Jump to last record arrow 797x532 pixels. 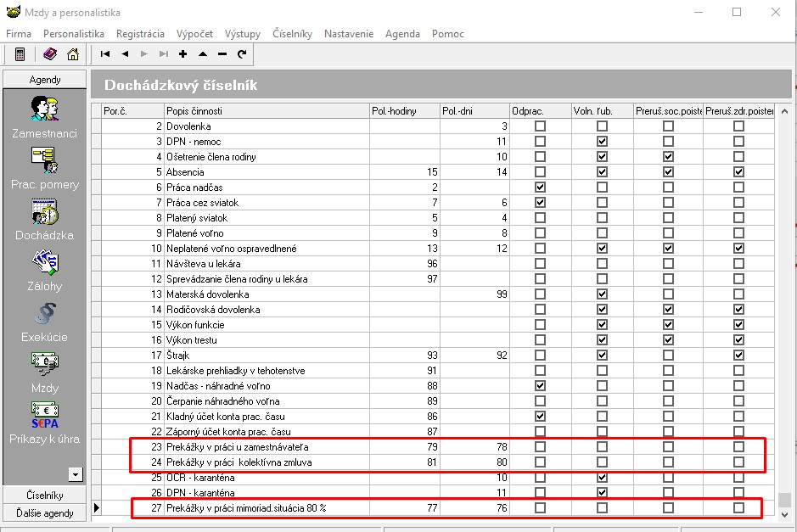point(164,53)
